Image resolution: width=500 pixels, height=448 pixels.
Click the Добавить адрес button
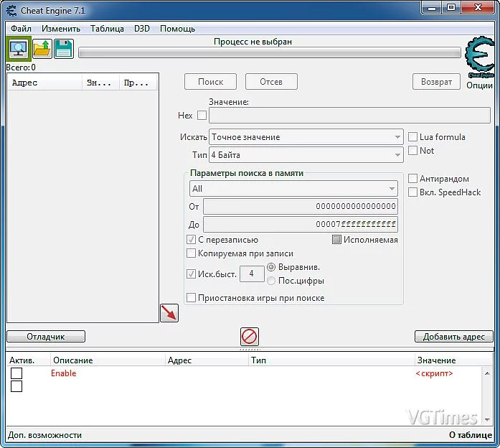pyautogui.click(x=454, y=337)
